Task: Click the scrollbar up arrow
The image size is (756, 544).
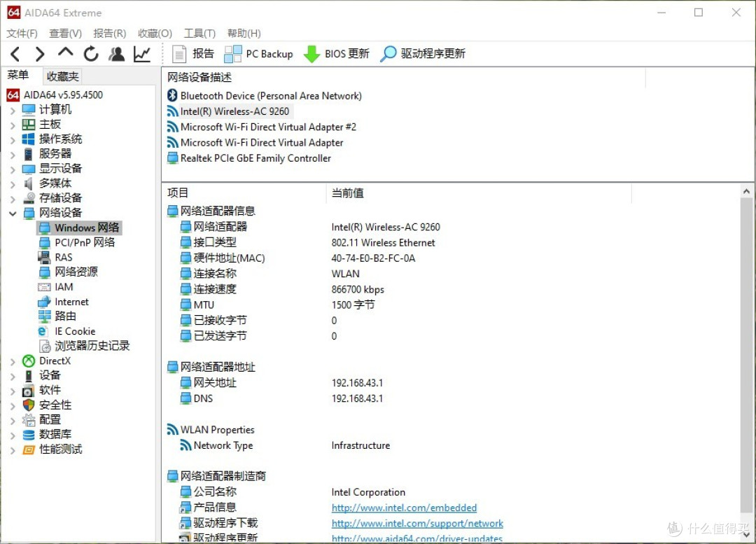Action: point(746,191)
